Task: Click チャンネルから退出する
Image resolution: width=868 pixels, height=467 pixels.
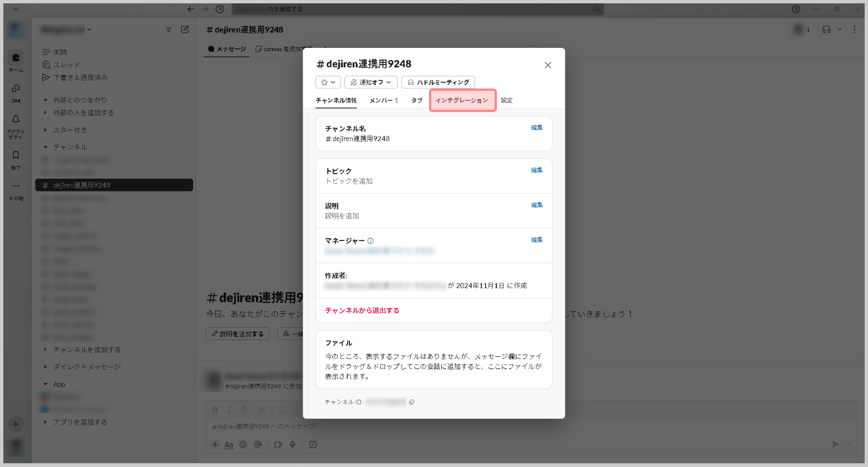Action: pos(362,311)
